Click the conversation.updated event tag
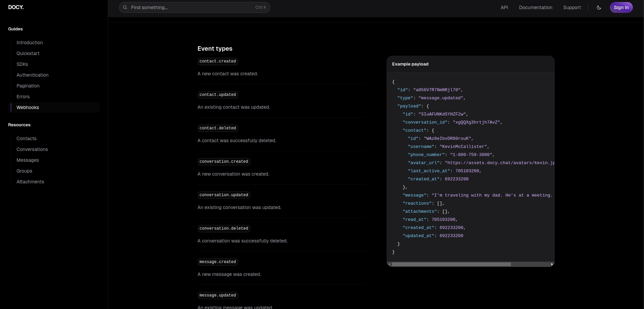644x309 pixels. tap(224, 195)
